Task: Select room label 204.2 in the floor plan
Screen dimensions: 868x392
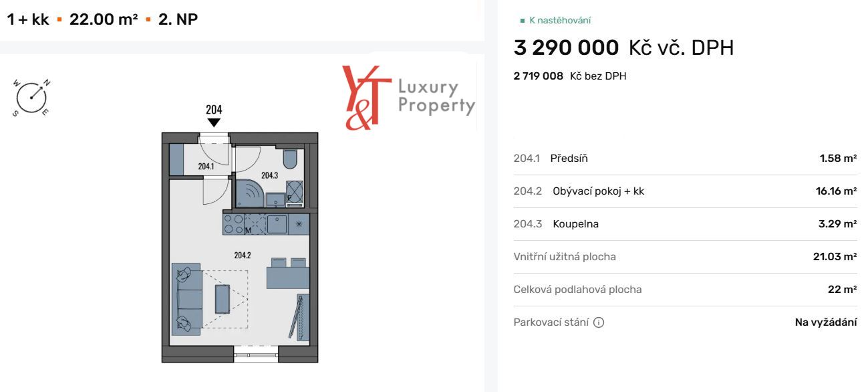Action: [x=242, y=255]
